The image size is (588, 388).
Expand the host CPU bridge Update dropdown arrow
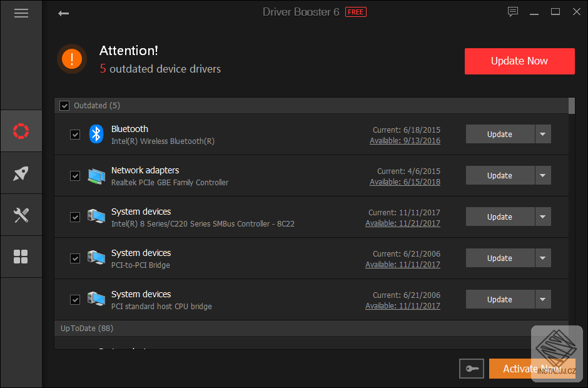(x=543, y=299)
